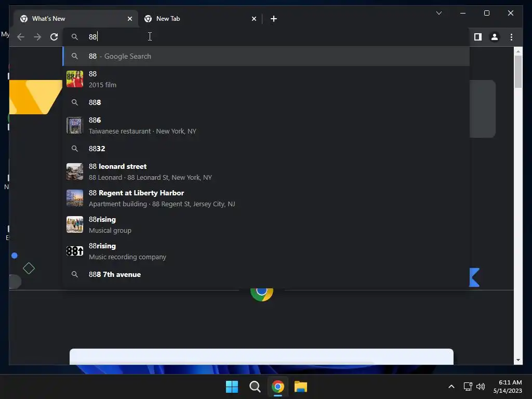Click the 886 restaurant thumbnail
Screen dimensions: 532x399
pos(75,126)
